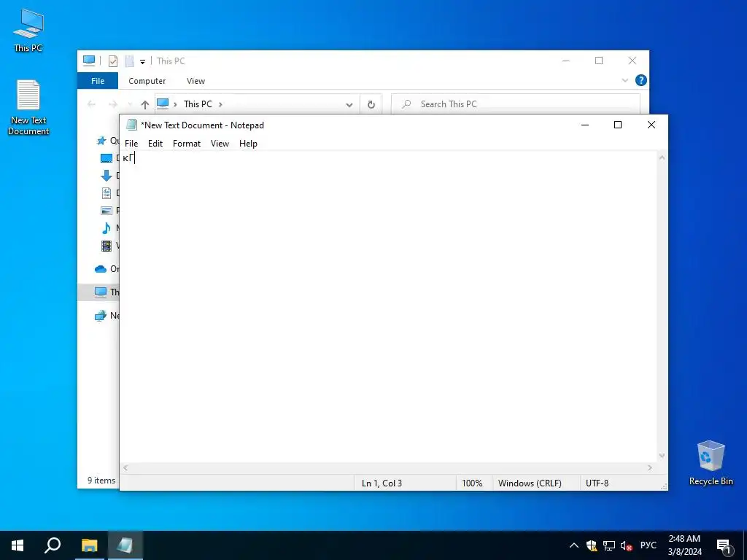Open the muted volume tray icon
747x560 pixels.
click(x=627, y=545)
